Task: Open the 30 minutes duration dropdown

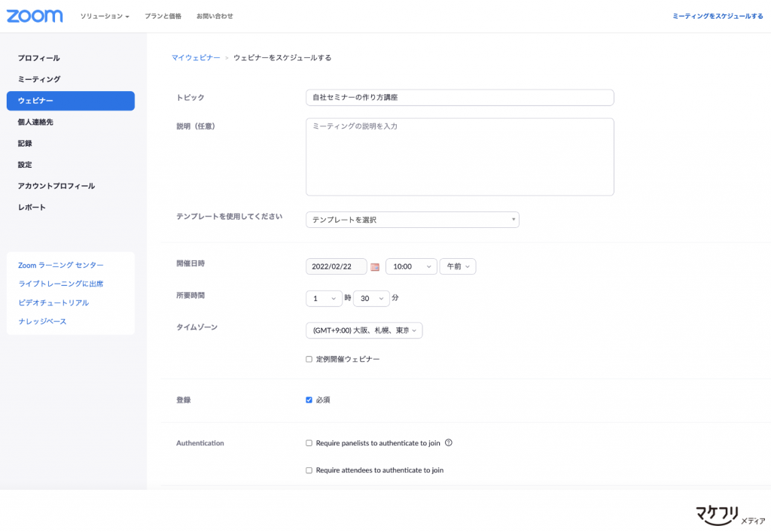Action: coord(371,299)
